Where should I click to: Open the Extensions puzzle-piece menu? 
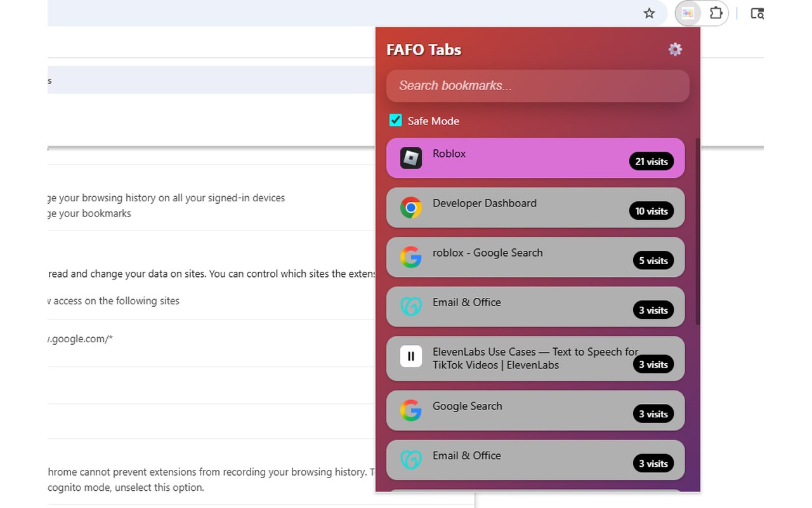point(716,13)
